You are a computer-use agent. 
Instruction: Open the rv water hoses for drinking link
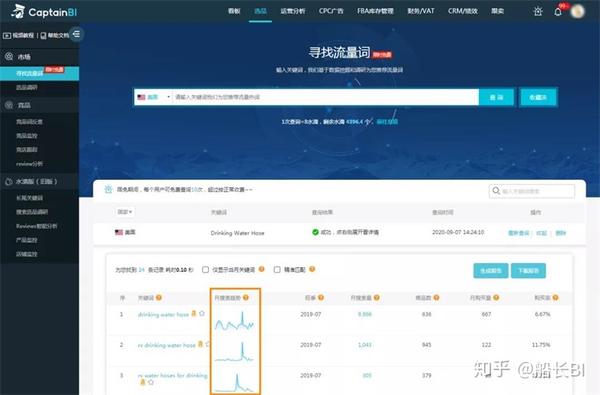point(173,375)
